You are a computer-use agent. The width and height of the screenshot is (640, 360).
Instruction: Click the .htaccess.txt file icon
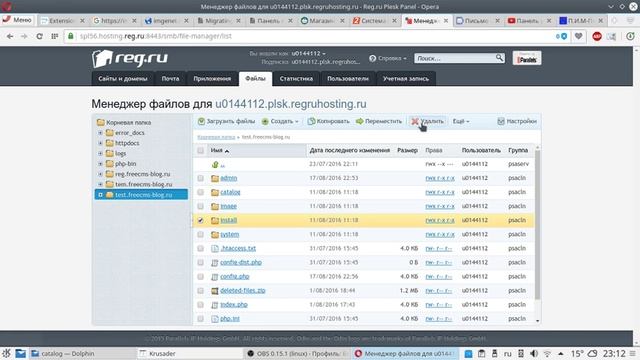pos(215,249)
